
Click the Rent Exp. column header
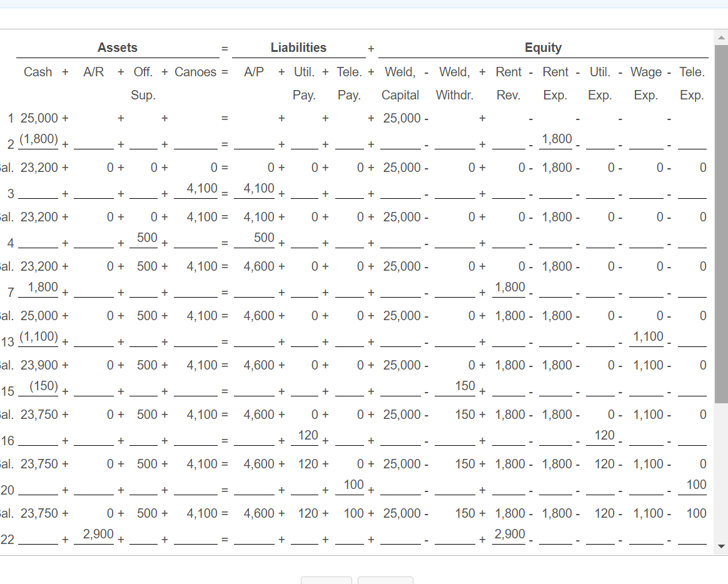pos(555,84)
